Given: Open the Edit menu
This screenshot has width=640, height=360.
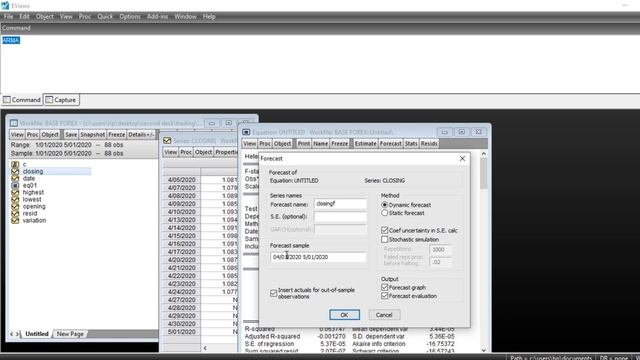Looking at the screenshot, I should tap(24, 16).
